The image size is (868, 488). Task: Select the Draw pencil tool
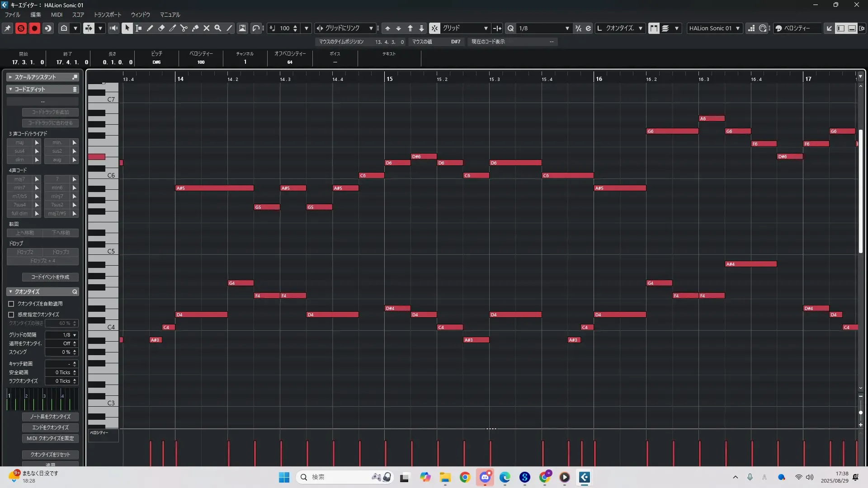click(x=150, y=28)
